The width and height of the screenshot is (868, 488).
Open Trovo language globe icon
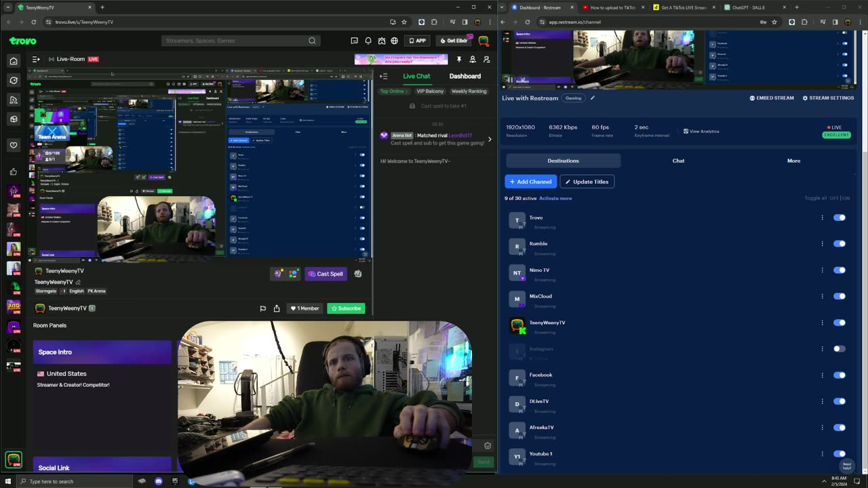[395, 41]
